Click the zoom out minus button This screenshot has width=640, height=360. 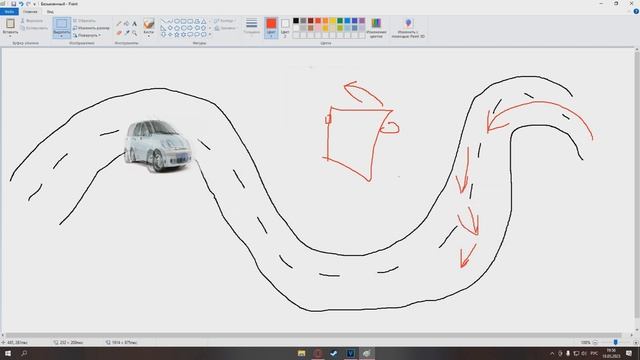tap(595, 342)
